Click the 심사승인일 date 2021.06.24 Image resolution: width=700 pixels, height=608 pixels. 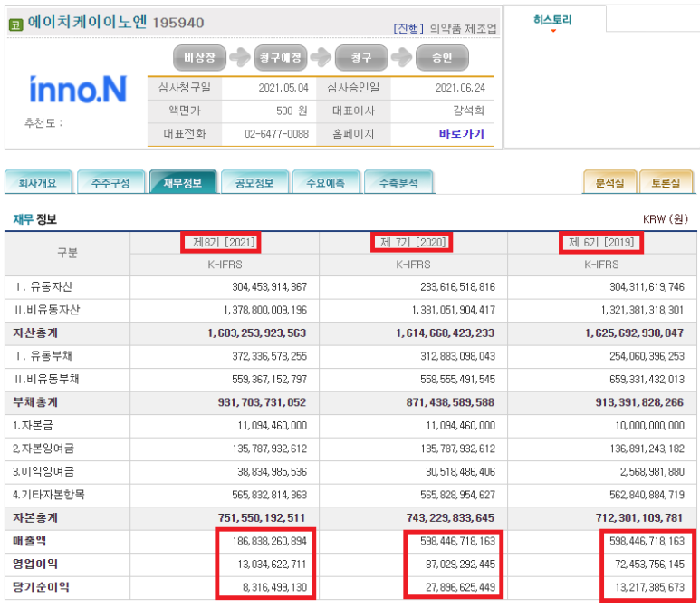coord(460,88)
